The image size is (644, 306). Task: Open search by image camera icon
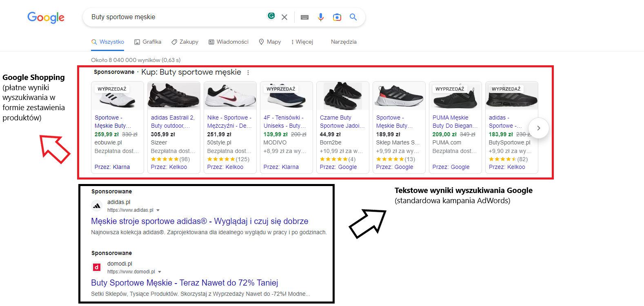(x=337, y=17)
